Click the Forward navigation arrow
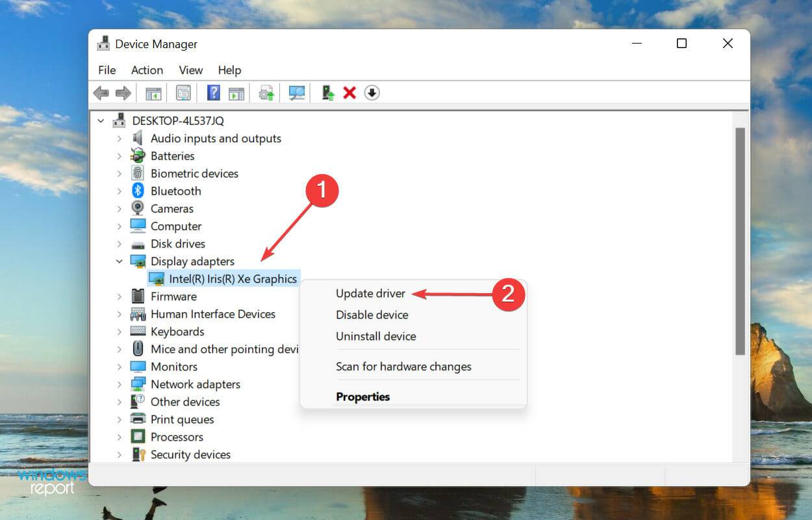Image resolution: width=812 pixels, height=520 pixels. [123, 92]
